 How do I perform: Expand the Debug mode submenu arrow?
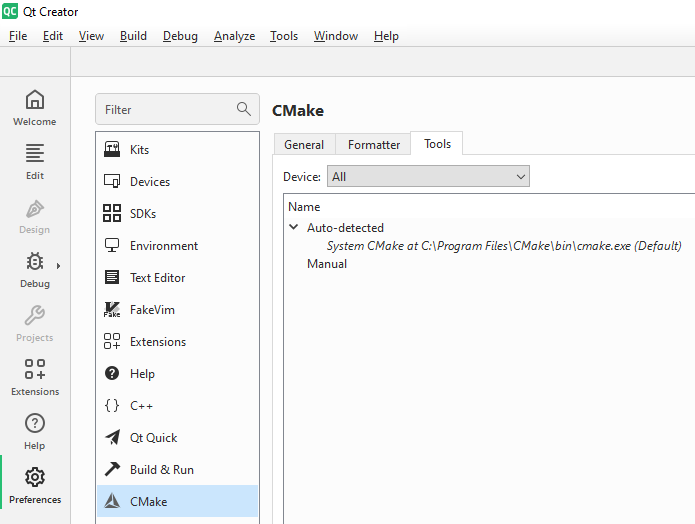(x=58, y=266)
